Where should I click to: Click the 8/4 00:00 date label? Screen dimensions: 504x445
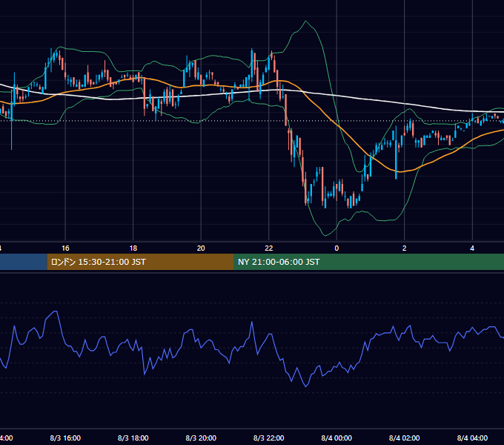point(336,438)
